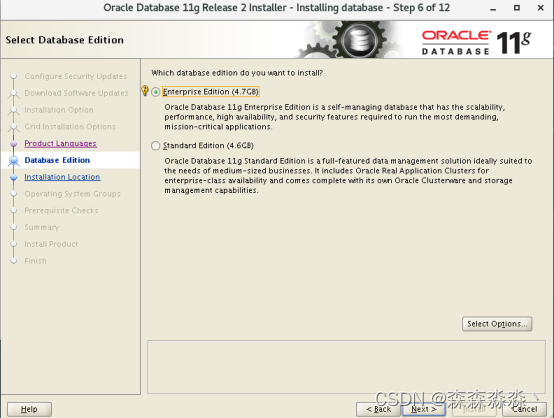
Task: Click 'Which database edition do you want to install?' text
Action: click(237, 73)
